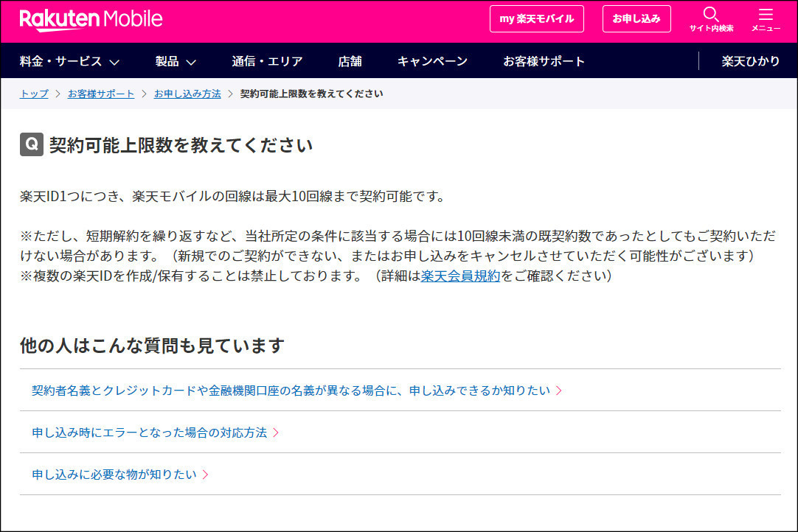Click the sentence about 最大10回線まで契約可能
Viewport: 798px width, 532px height.
(x=232, y=196)
